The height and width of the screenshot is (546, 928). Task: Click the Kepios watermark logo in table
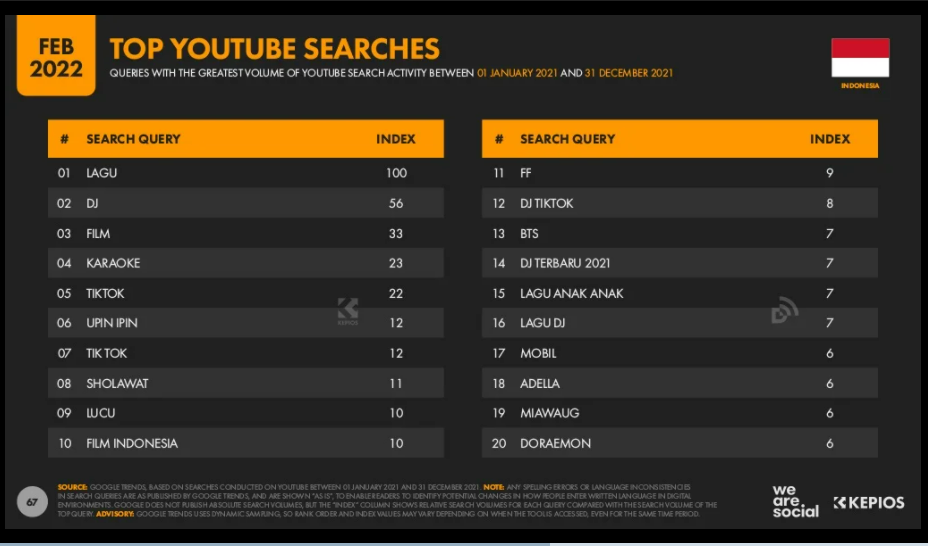pos(348,311)
